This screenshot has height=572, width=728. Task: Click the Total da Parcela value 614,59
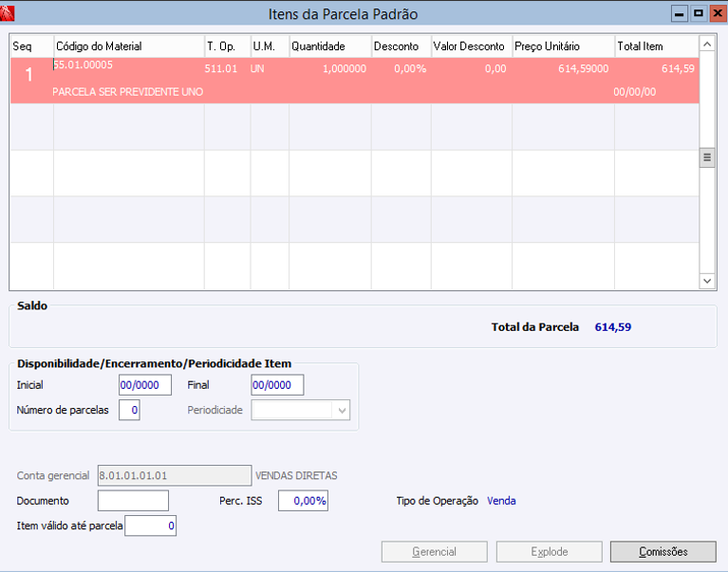(613, 327)
